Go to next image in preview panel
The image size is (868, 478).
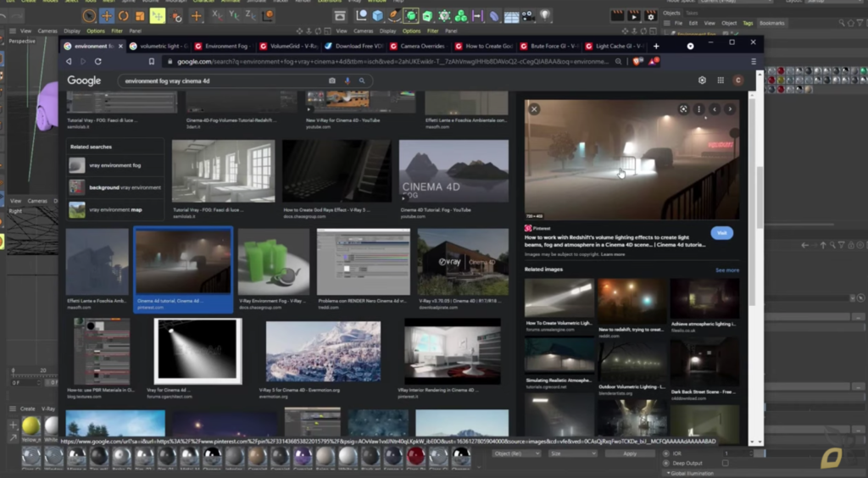(x=730, y=109)
